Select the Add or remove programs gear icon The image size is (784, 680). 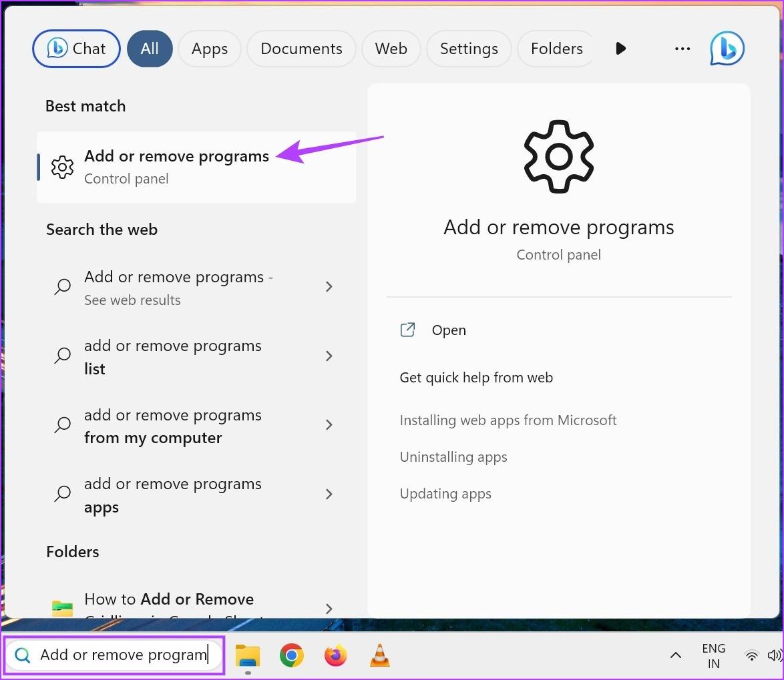[62, 167]
